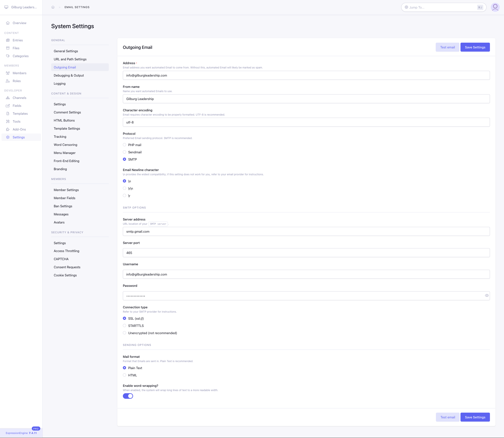Click the bottom Test email button
Screen dimensions: 504x438
pyautogui.click(x=447, y=417)
